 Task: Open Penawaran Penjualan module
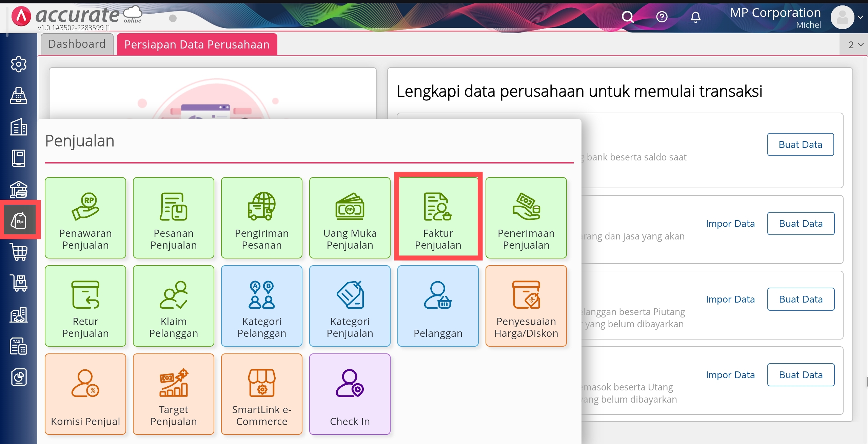pos(85,217)
